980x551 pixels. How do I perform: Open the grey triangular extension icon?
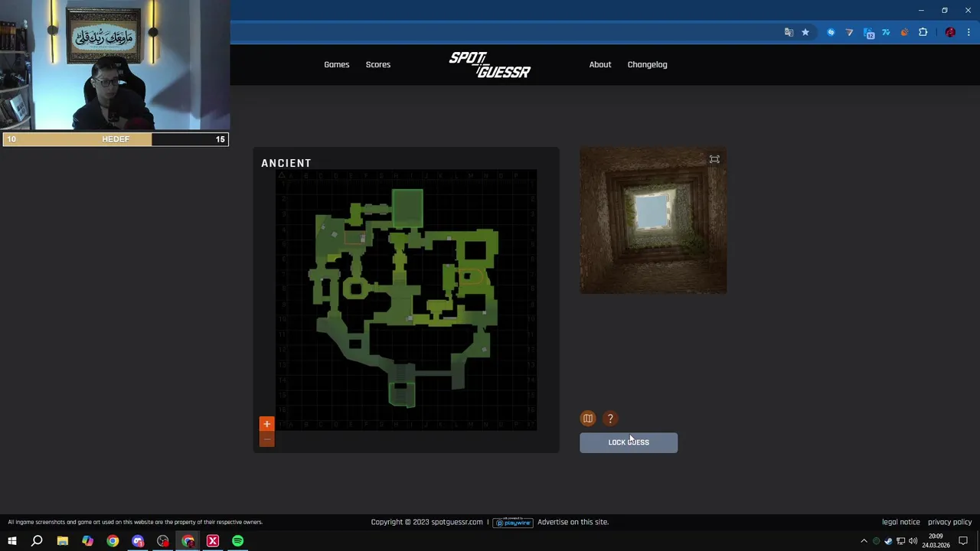pyautogui.click(x=849, y=32)
